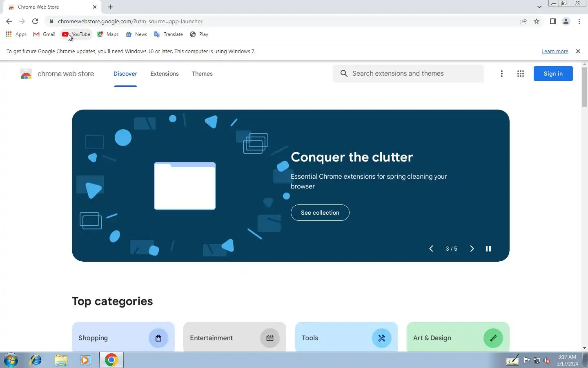Open the Art & Design category card
588x368 pixels.
tap(458, 337)
